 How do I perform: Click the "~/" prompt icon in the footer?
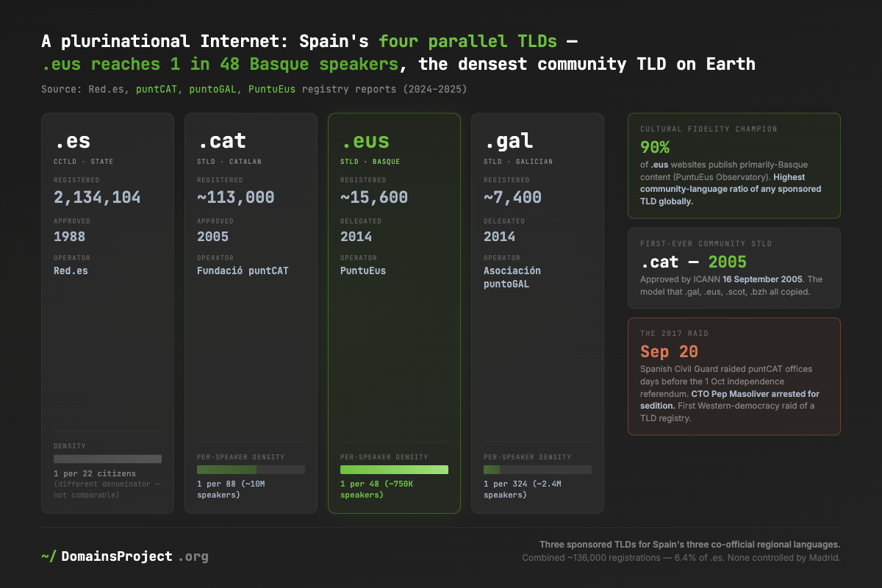coord(49,556)
